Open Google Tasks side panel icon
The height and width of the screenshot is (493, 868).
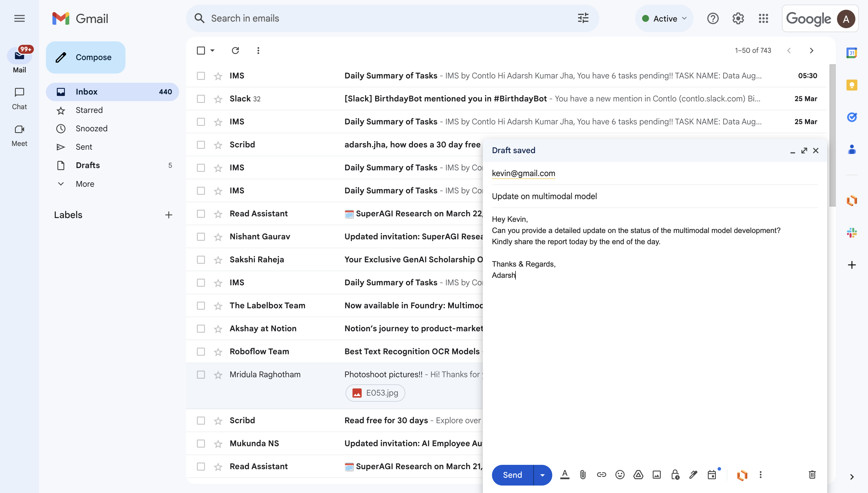(x=851, y=117)
